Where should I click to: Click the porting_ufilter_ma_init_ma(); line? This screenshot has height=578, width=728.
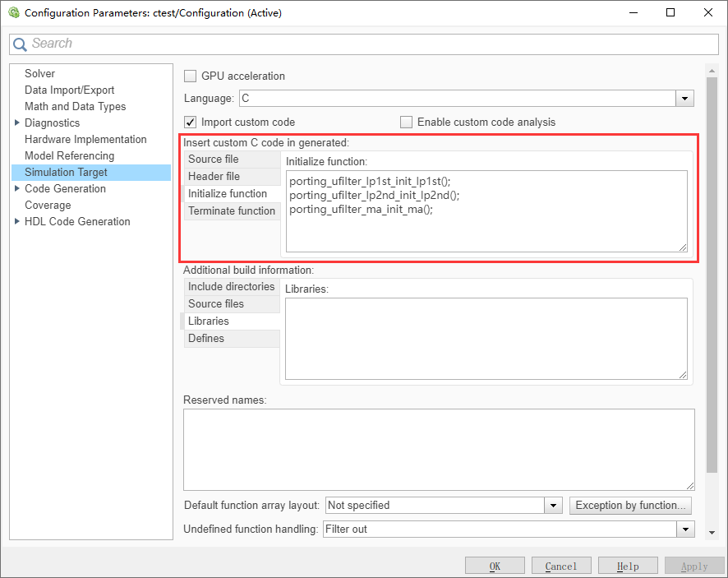361,209
